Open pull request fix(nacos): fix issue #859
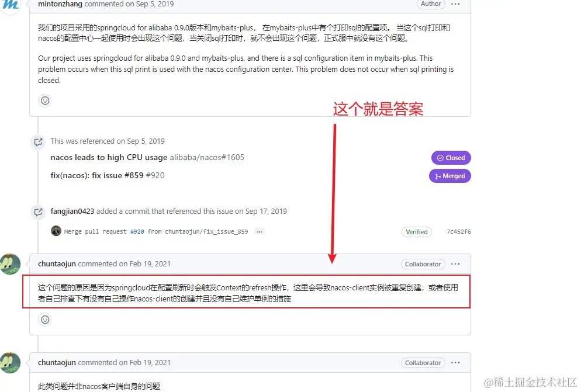The image size is (581, 392). point(97,175)
